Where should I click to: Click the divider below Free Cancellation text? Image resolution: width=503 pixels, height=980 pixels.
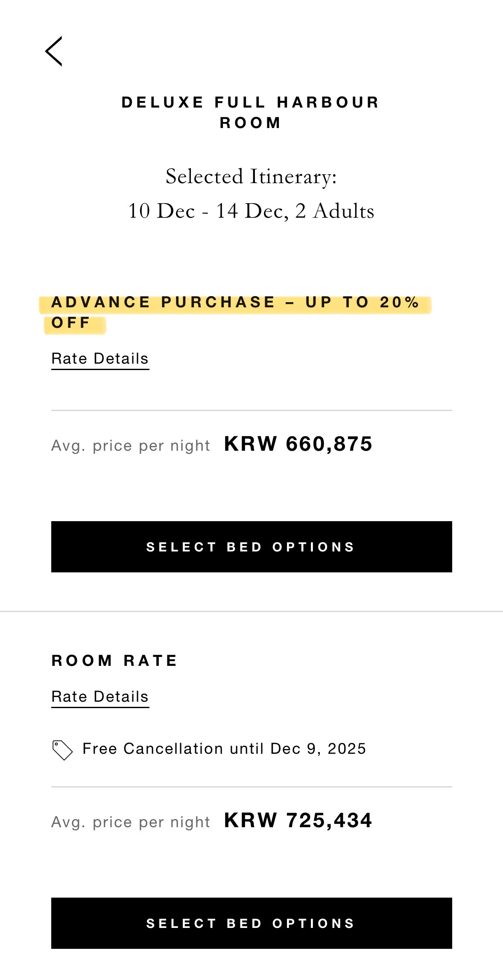click(251, 787)
